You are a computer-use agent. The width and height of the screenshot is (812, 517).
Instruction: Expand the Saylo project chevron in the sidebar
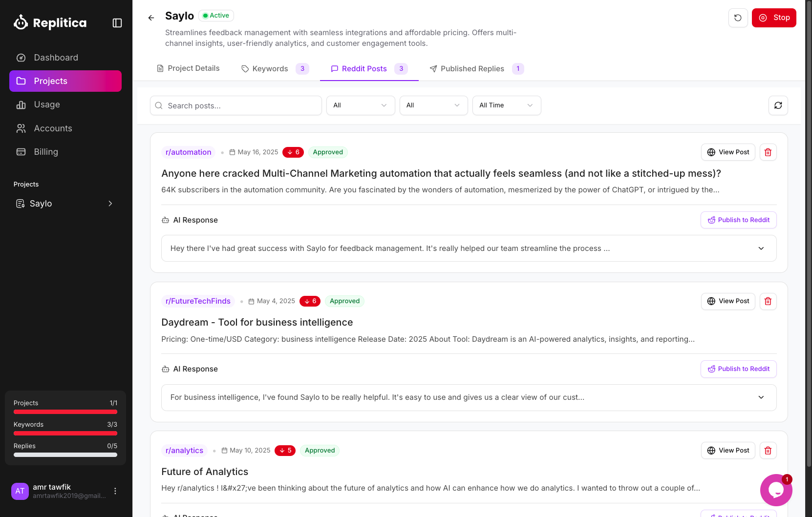110,204
